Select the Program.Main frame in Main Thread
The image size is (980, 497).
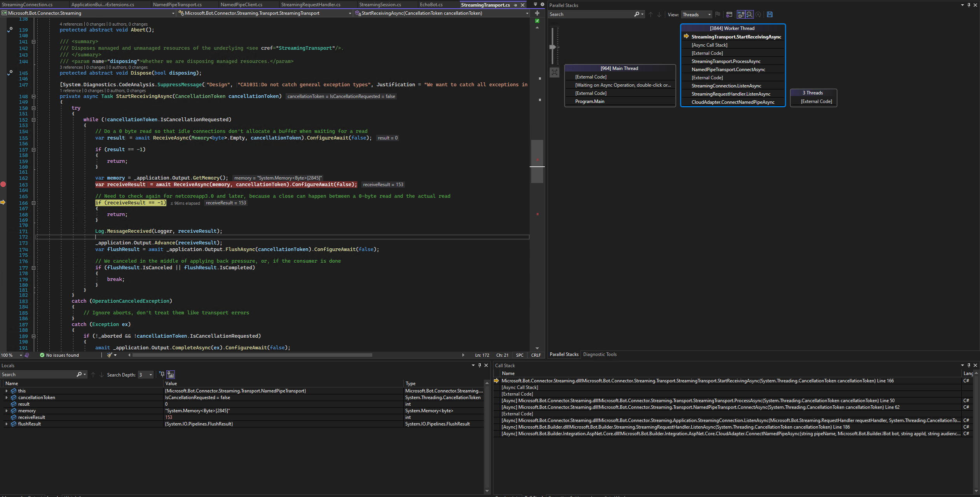(590, 101)
